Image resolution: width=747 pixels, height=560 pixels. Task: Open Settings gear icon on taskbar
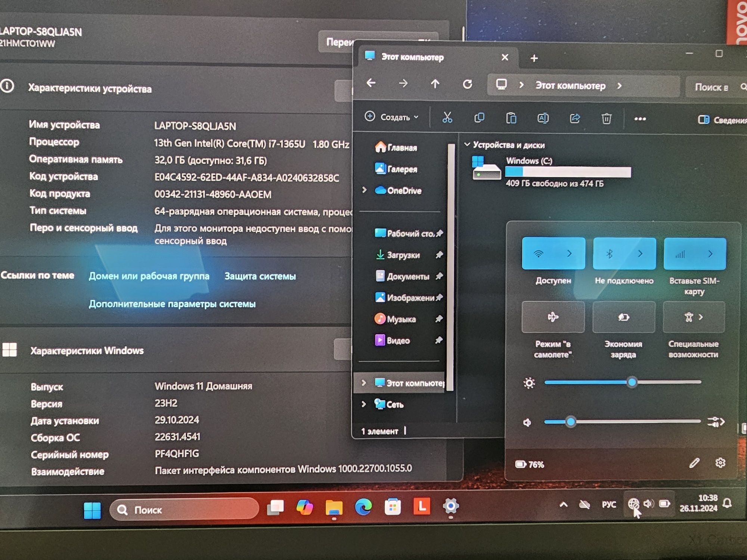tap(451, 506)
